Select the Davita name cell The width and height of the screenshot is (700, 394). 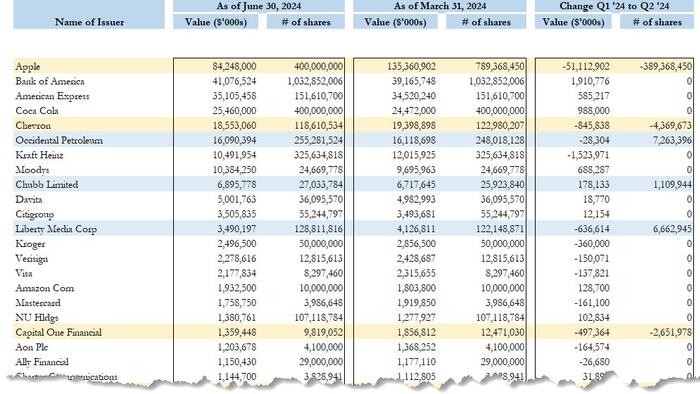[29, 199]
